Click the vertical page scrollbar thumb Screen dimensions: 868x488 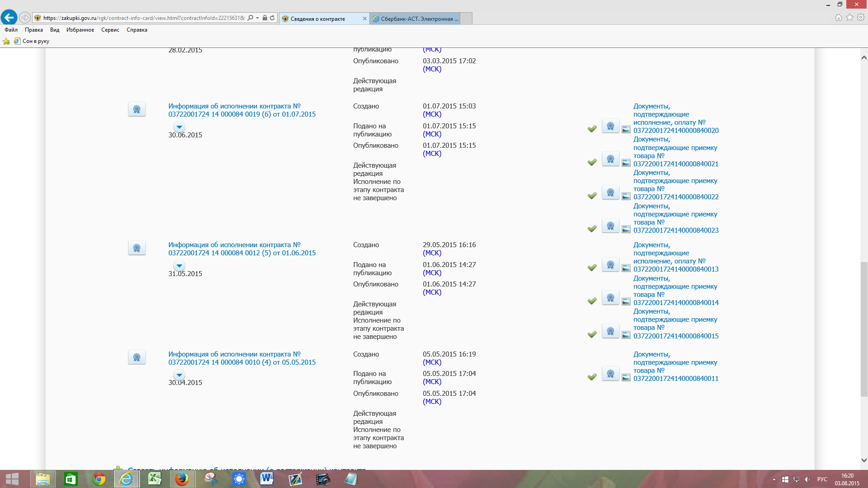tap(863, 328)
